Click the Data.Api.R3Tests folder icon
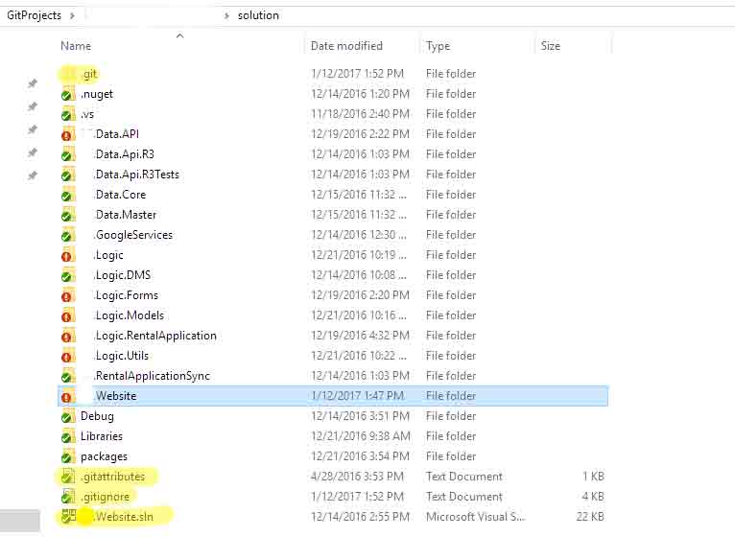This screenshot has height=560, width=735. 68,175
